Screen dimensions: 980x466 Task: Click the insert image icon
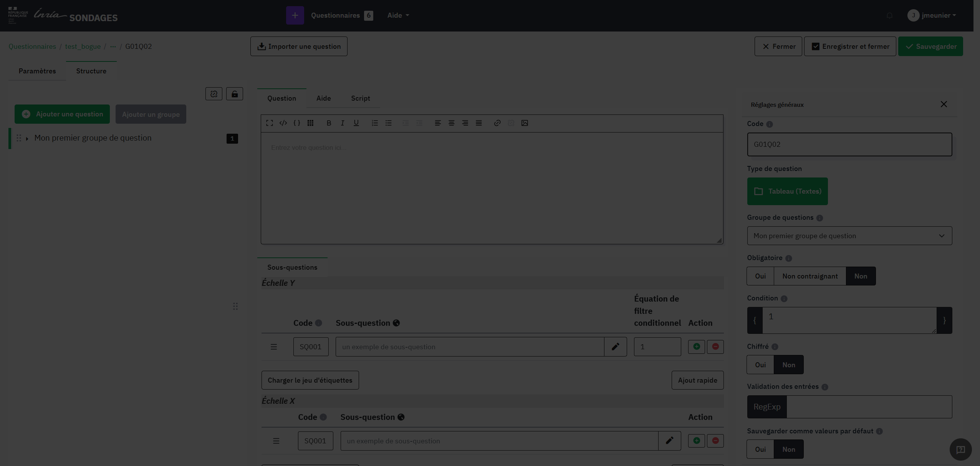(525, 123)
